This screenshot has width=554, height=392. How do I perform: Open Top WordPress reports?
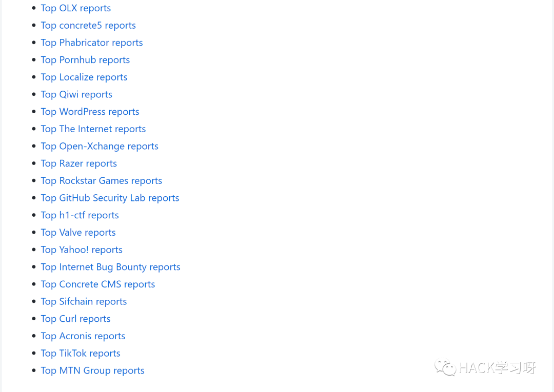click(x=90, y=112)
